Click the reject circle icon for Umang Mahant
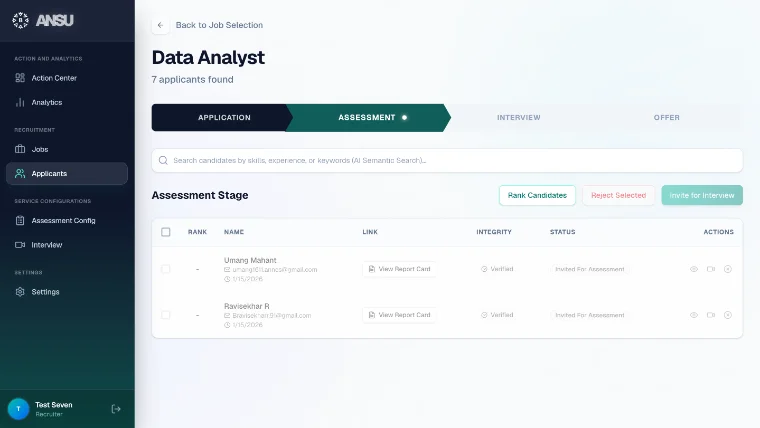Image resolution: width=760 pixels, height=428 pixels. pos(728,269)
